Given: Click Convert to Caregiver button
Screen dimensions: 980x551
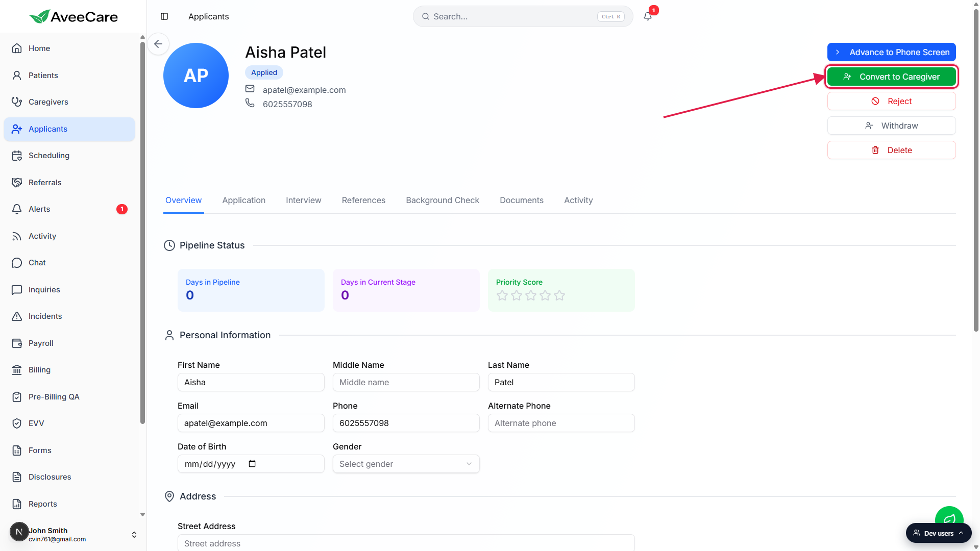Looking at the screenshot, I should pyautogui.click(x=892, y=77).
